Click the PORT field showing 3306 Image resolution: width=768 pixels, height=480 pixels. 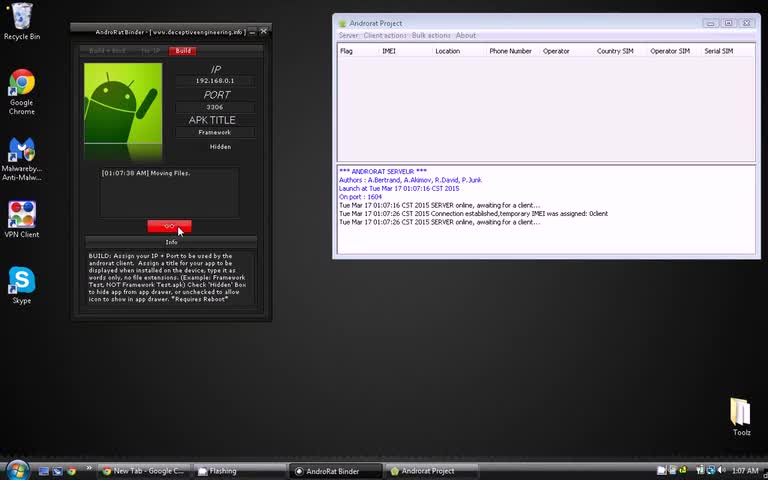pos(215,107)
